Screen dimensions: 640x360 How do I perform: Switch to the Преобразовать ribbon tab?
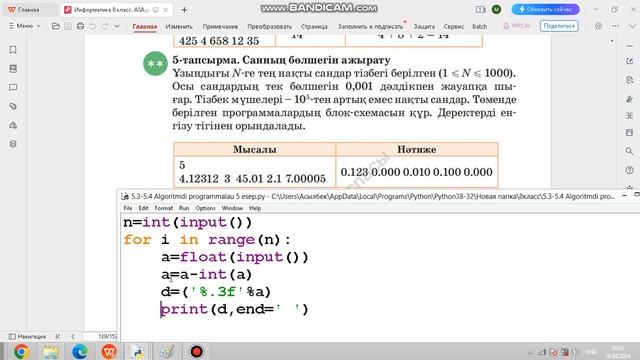[x=269, y=26]
